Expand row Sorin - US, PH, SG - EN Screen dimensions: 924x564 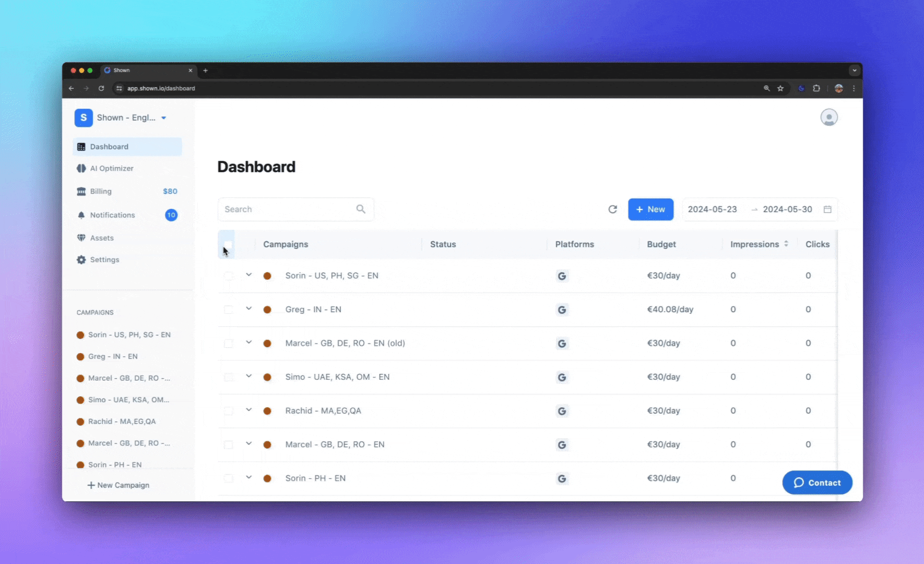click(249, 275)
